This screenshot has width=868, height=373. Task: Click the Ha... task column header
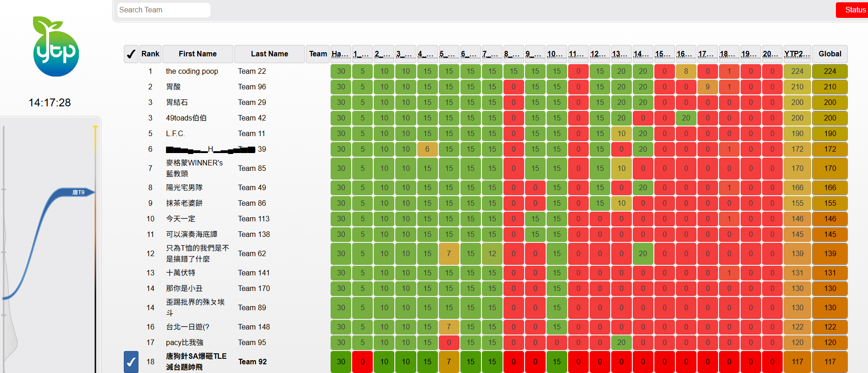pyautogui.click(x=341, y=54)
